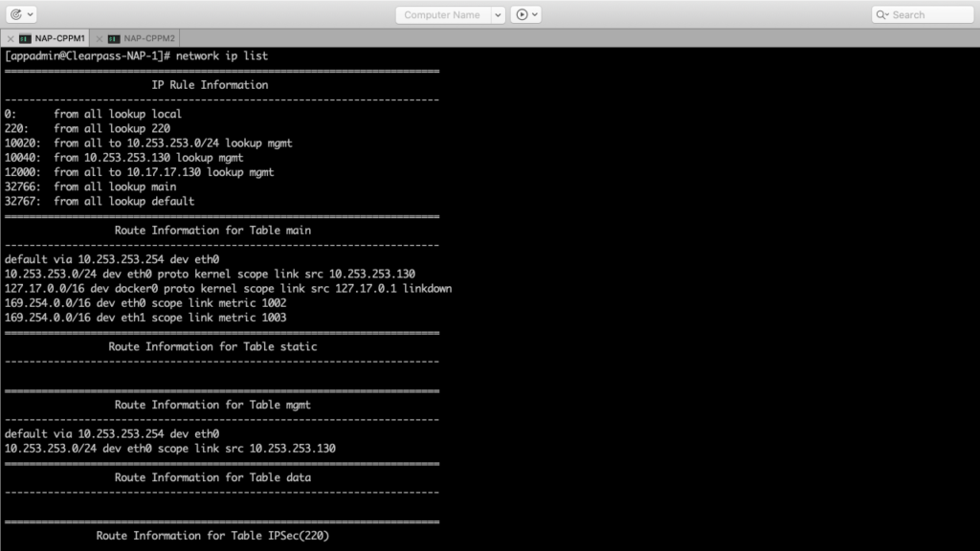This screenshot has width=980, height=551.
Task: Click 'Route Information for Table data' heading
Action: click(x=212, y=477)
